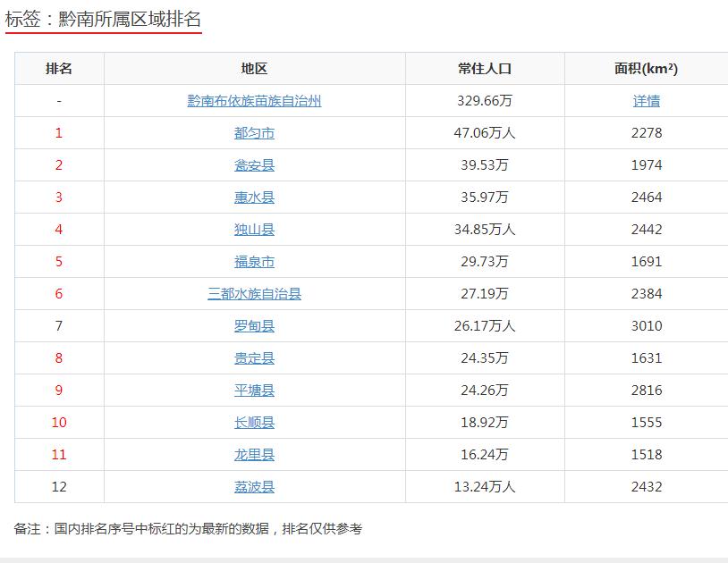This screenshot has height=563, width=728.
Task: Select the 长顺县 link
Action: tap(254, 423)
